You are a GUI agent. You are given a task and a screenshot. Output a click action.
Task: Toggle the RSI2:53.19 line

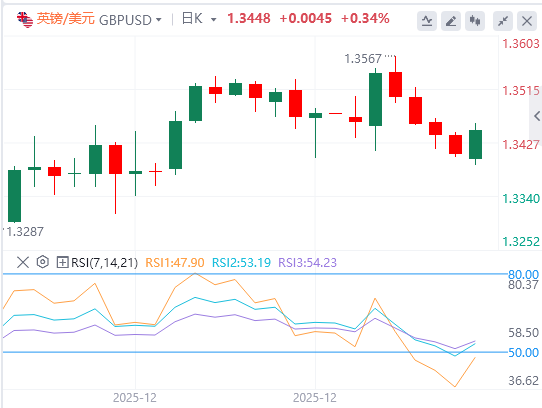tap(241, 262)
